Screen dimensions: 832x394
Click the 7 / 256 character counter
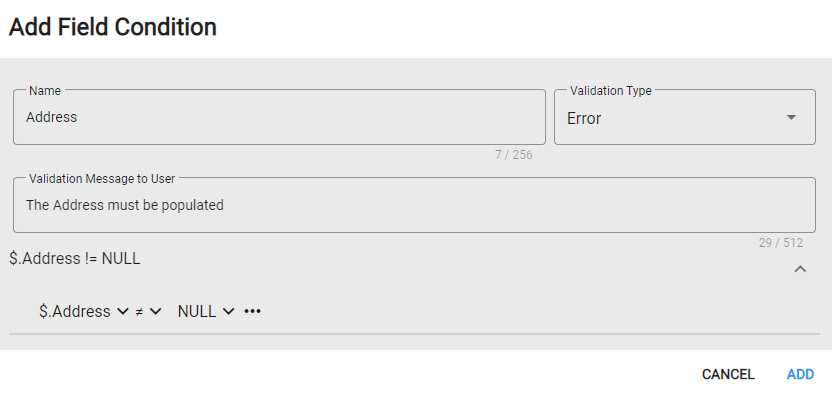pos(514,155)
